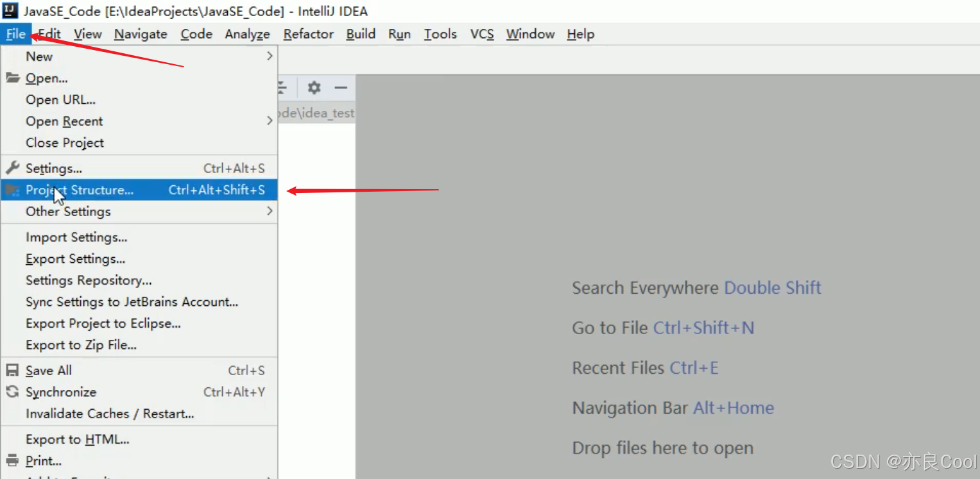Select Open URL... menu entry
The height and width of the screenshot is (479, 980).
139,99
